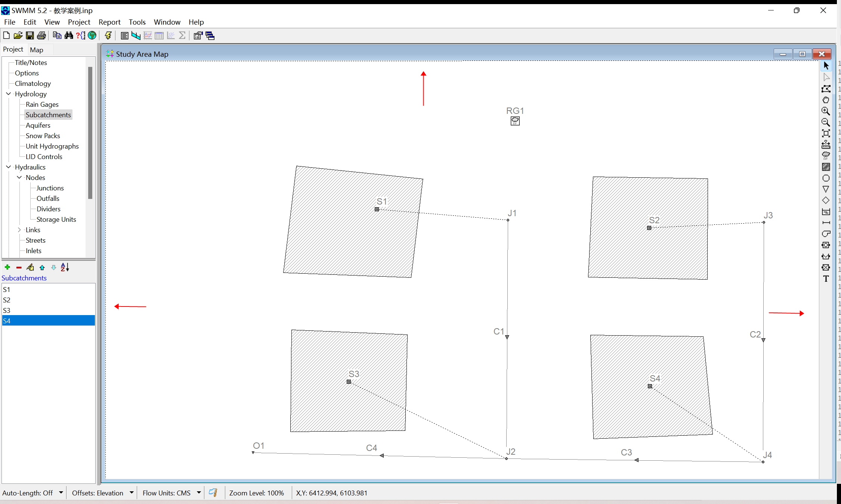Select the Zoom In magnifier tool
Image resolution: width=841 pixels, height=504 pixels.
(x=826, y=111)
